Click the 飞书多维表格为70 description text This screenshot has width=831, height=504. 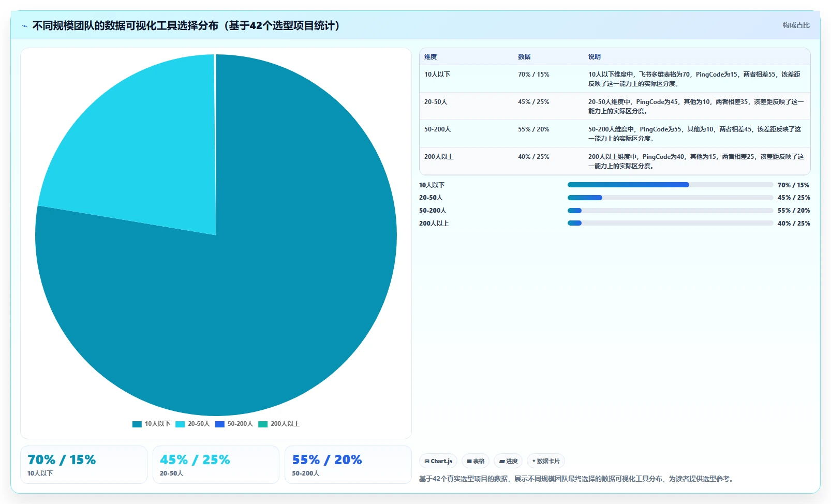click(664, 75)
